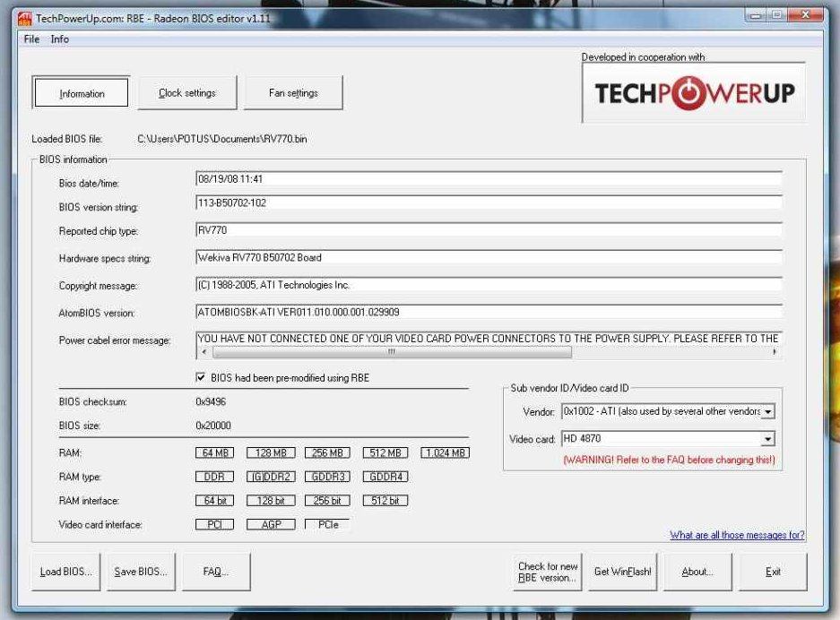
Task: Click the Bios date/time field
Action: click(489, 179)
